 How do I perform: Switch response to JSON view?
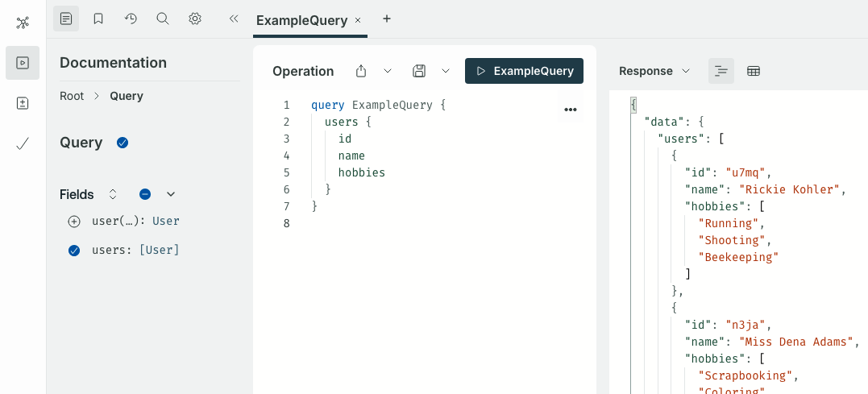pos(721,71)
